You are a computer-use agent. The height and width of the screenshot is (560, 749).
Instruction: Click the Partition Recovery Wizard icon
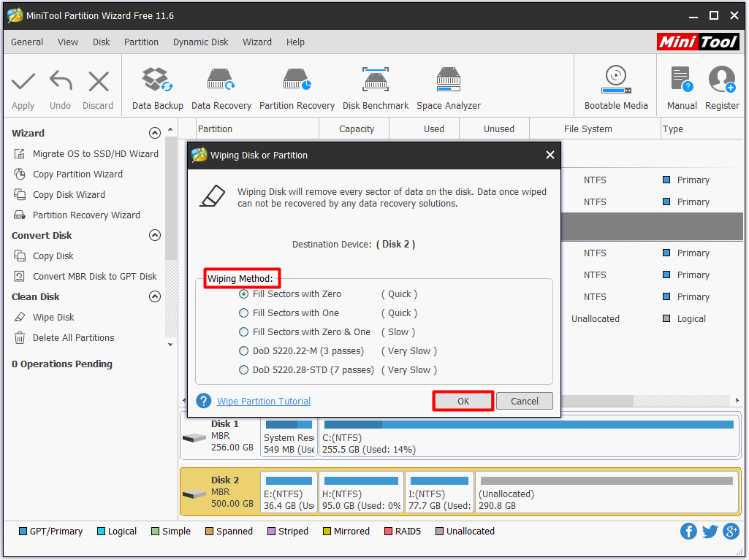coord(20,215)
